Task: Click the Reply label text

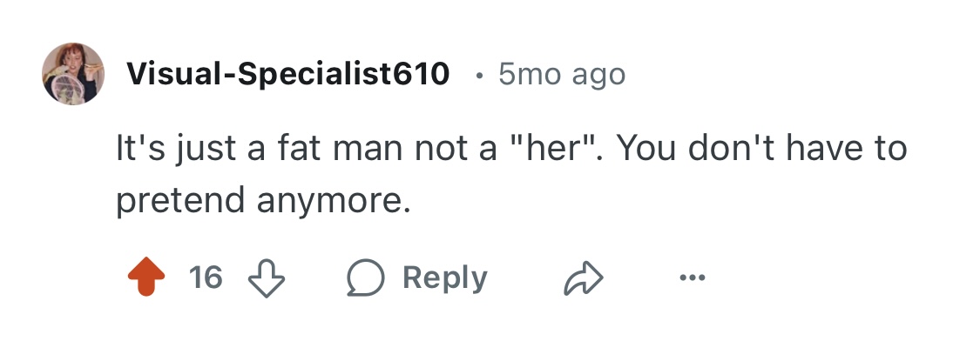Action: pyautogui.click(x=445, y=277)
